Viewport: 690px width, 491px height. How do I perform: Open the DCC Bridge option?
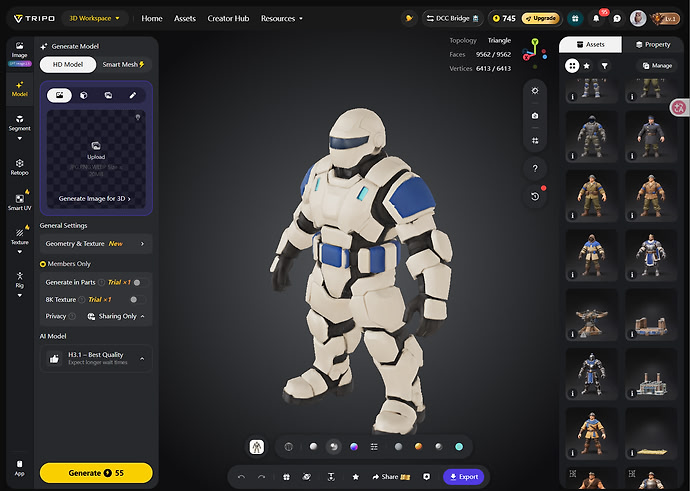point(452,18)
